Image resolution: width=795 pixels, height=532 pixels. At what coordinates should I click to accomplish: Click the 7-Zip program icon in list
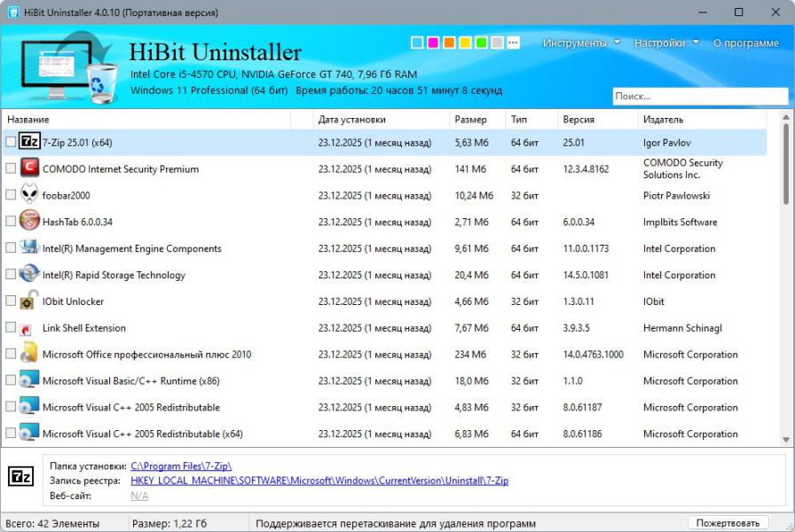pyautogui.click(x=29, y=142)
